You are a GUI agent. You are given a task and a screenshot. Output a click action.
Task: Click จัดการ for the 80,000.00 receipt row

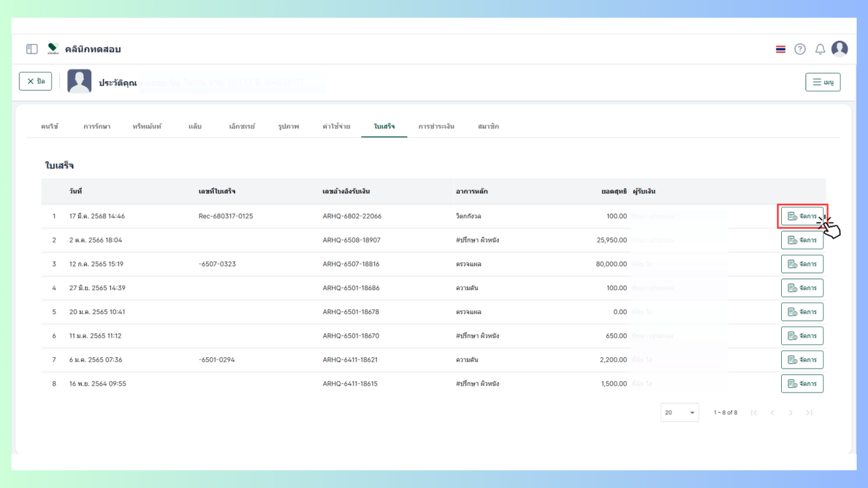click(802, 264)
